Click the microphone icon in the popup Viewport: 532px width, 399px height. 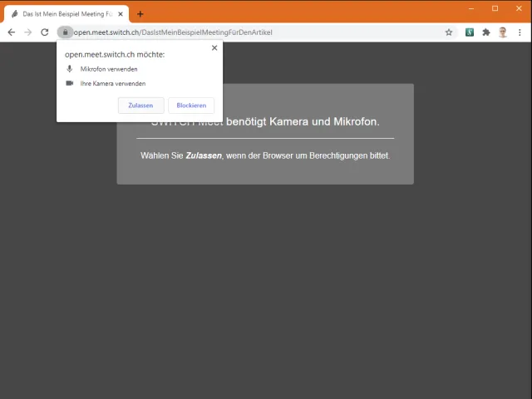(70, 69)
